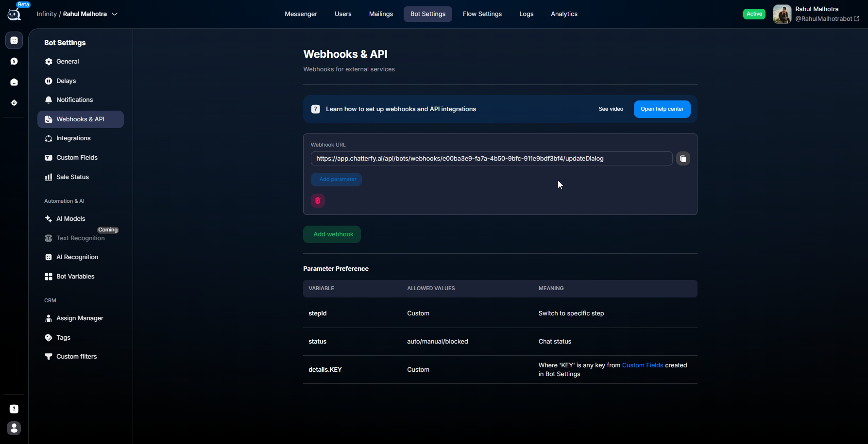Open the target icon in left rail
Screen dimensions: 868x444
click(x=14, y=103)
